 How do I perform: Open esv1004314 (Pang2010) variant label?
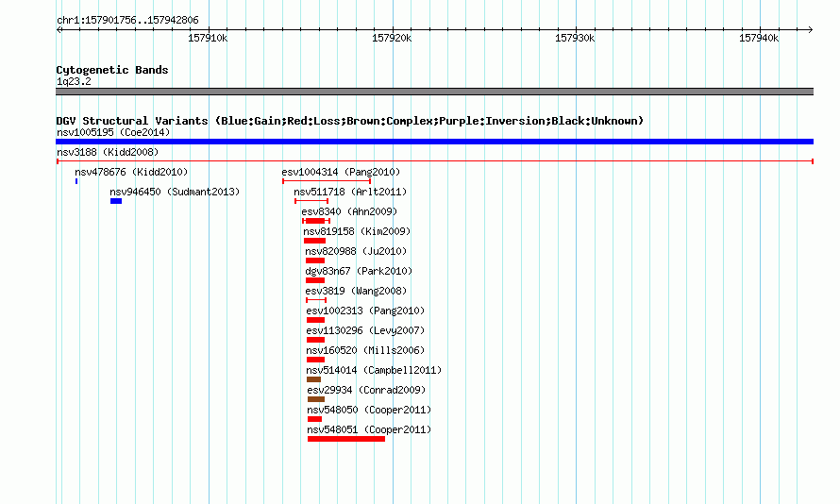pos(341,172)
